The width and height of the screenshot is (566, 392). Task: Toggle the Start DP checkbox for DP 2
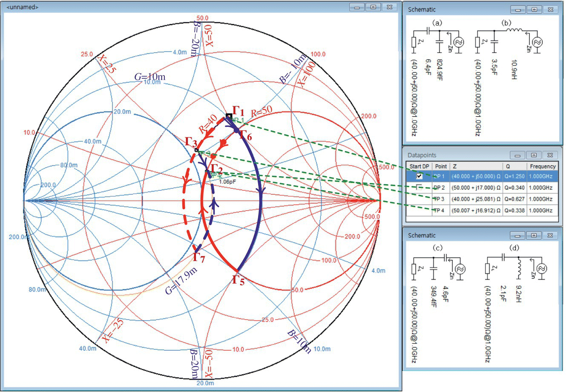tap(419, 187)
